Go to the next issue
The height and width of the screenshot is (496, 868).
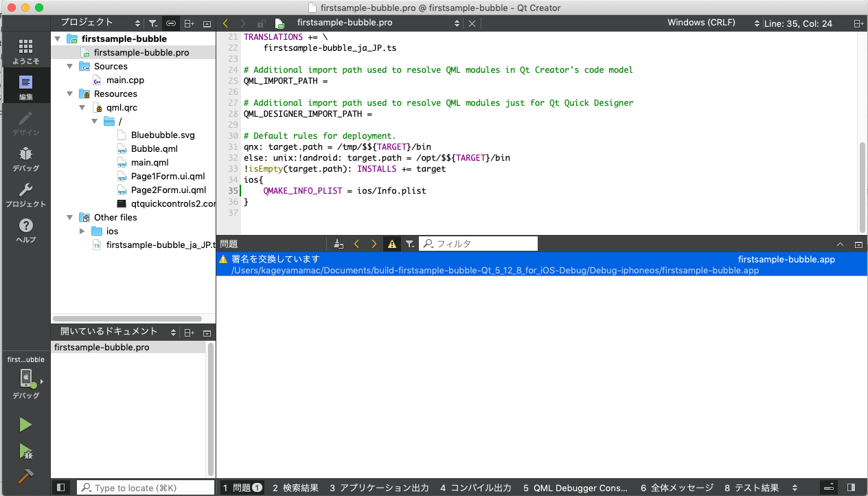pyautogui.click(x=374, y=244)
